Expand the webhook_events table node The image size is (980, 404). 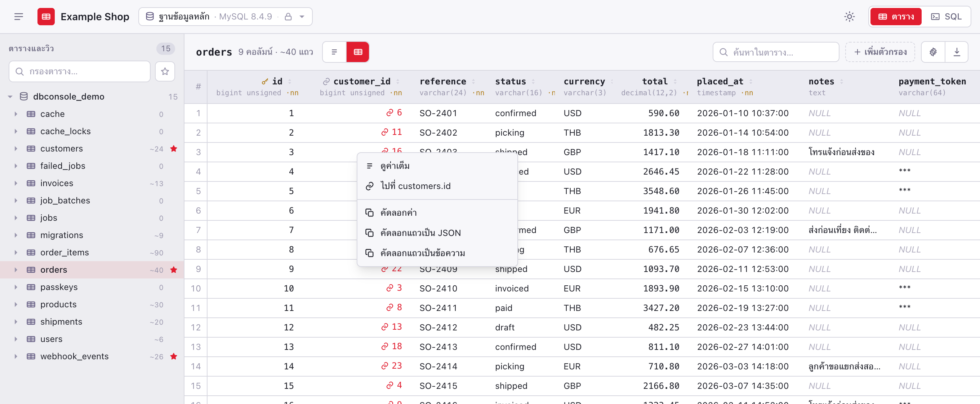(x=15, y=356)
